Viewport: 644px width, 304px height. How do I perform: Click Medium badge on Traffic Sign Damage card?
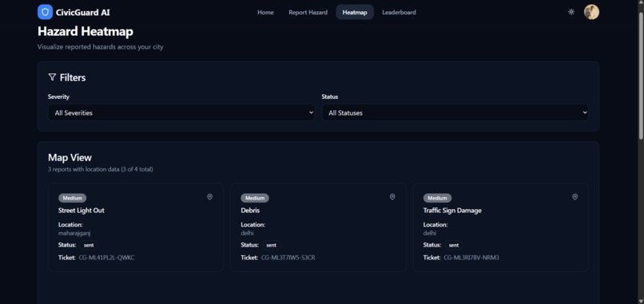tap(437, 198)
